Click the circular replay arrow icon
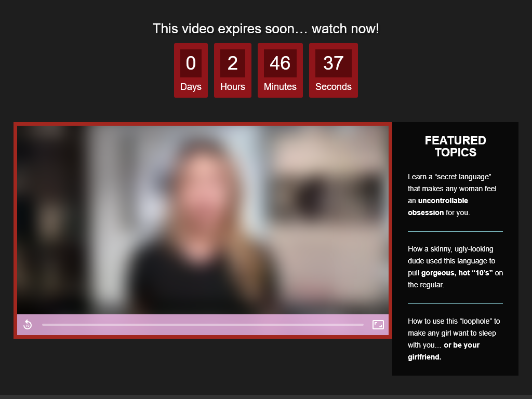This screenshot has width=532, height=399. click(x=28, y=324)
